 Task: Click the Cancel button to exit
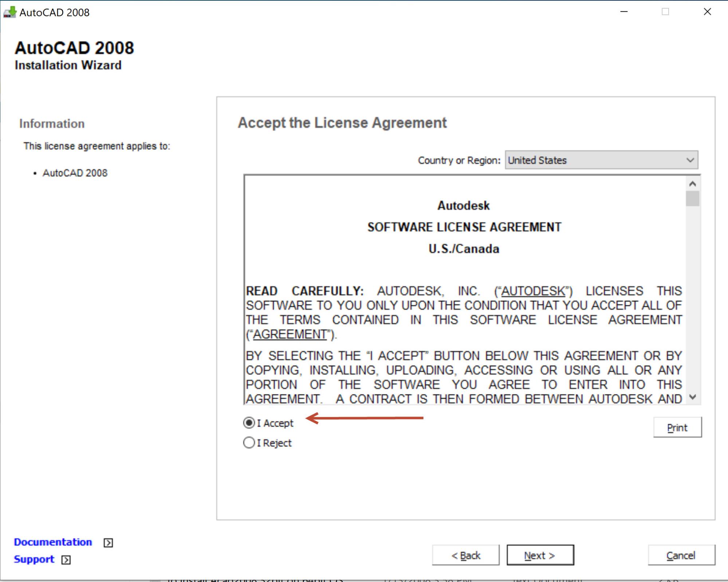[x=681, y=555]
